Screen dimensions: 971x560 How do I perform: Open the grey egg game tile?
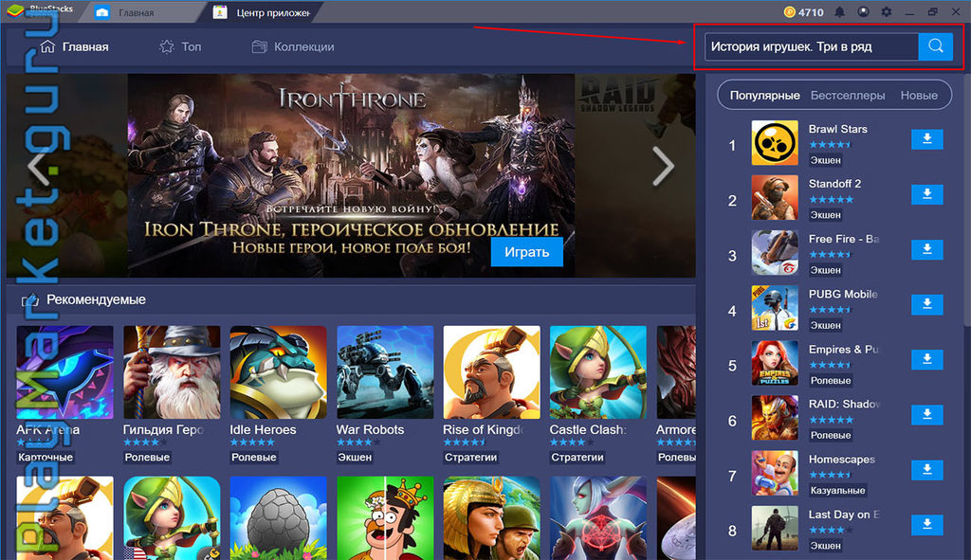click(x=278, y=518)
